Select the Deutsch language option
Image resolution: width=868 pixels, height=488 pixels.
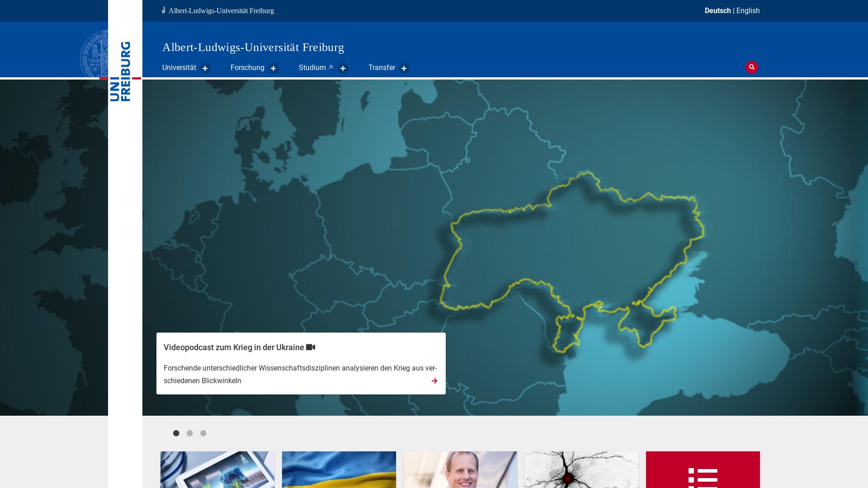(717, 10)
